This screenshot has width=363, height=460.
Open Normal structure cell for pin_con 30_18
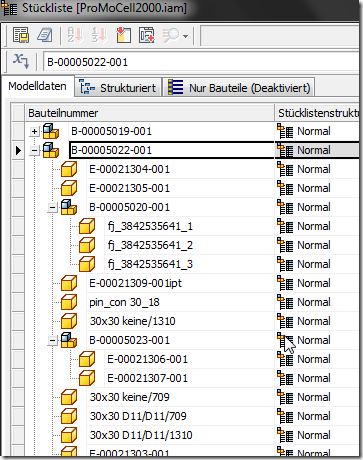tap(317, 302)
